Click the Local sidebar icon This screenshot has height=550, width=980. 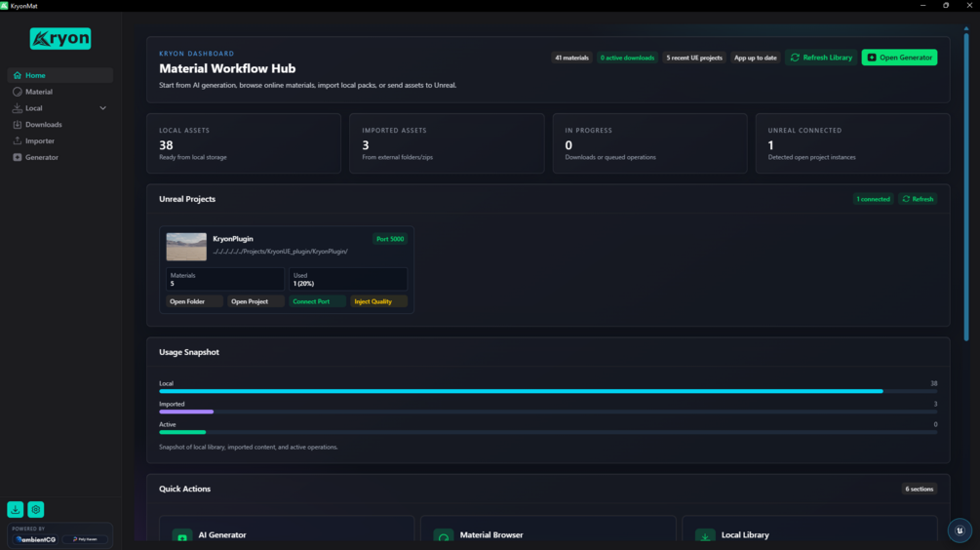pyautogui.click(x=18, y=108)
